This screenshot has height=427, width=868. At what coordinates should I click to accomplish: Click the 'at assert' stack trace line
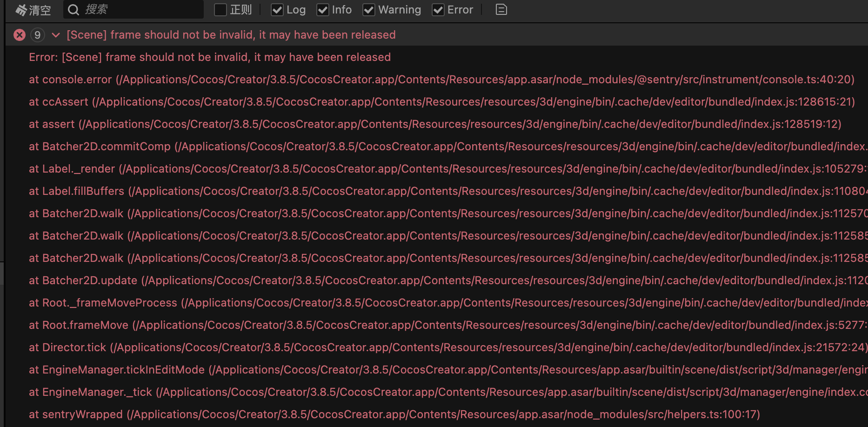(x=435, y=124)
